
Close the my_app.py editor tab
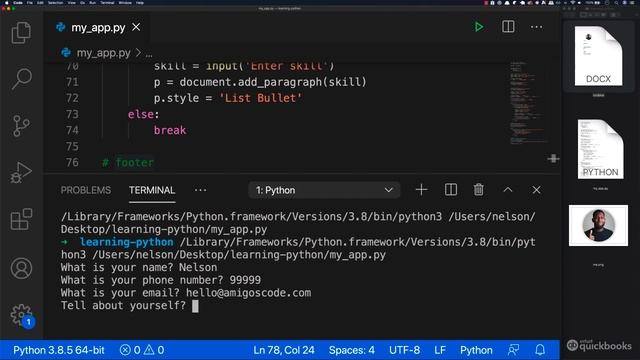point(136,27)
